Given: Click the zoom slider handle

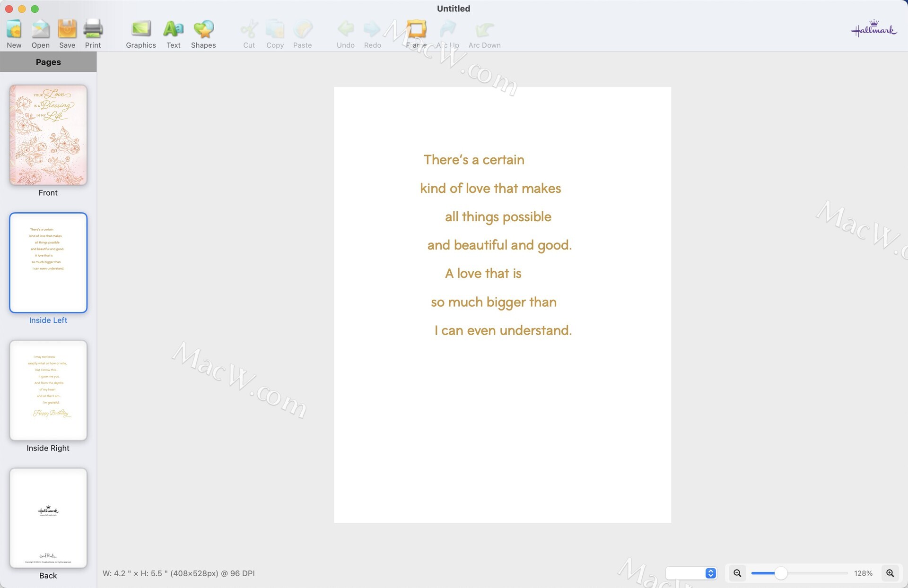Looking at the screenshot, I should [x=781, y=573].
